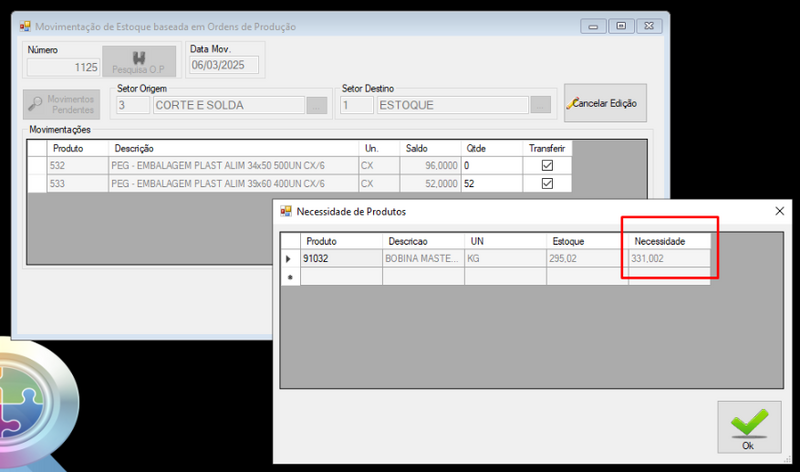Click KG unit cell in dialog
Image resolution: width=800 pixels, height=472 pixels.
506,259
